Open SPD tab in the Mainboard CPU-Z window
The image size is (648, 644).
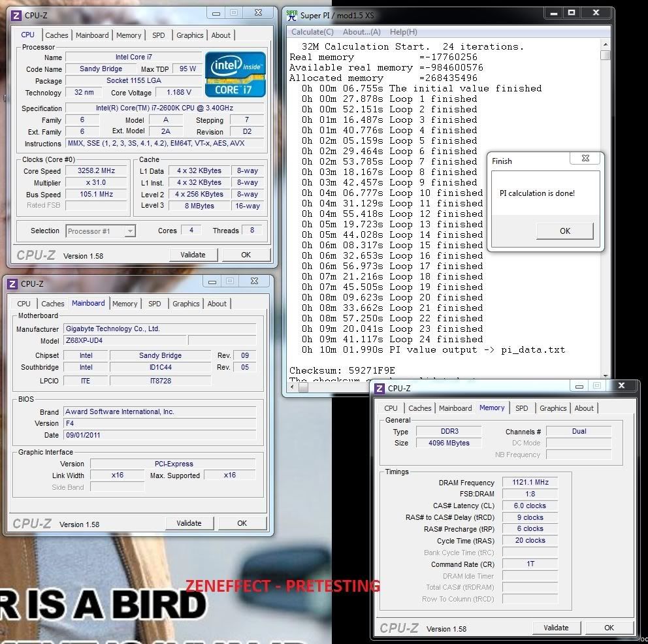(x=155, y=304)
